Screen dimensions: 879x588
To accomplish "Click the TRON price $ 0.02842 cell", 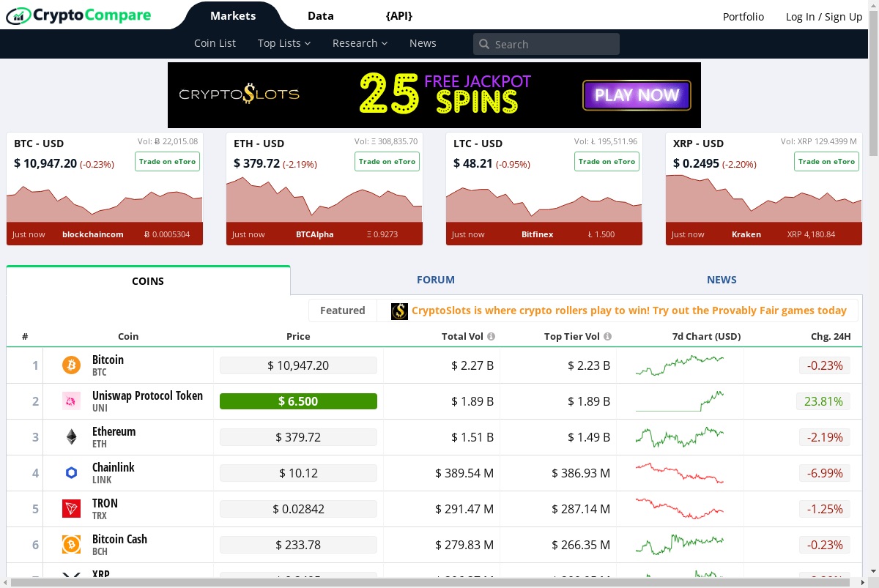I will [298, 509].
